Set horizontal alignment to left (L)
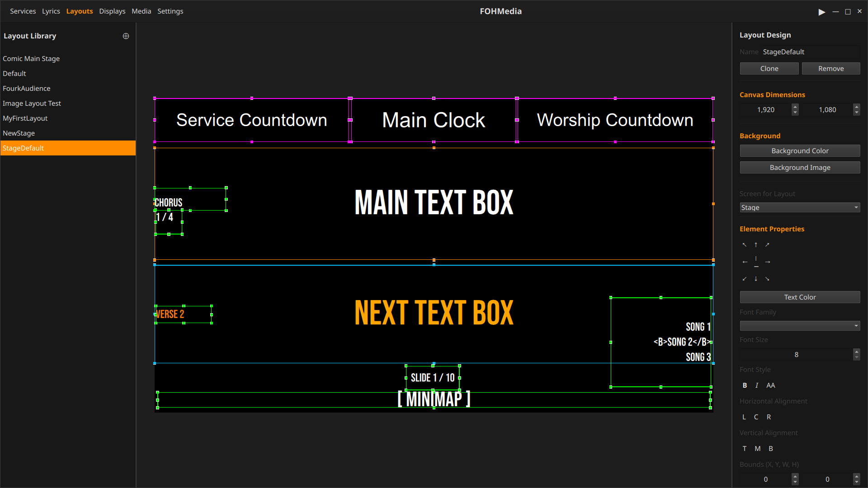The width and height of the screenshot is (868, 488). [x=744, y=417]
